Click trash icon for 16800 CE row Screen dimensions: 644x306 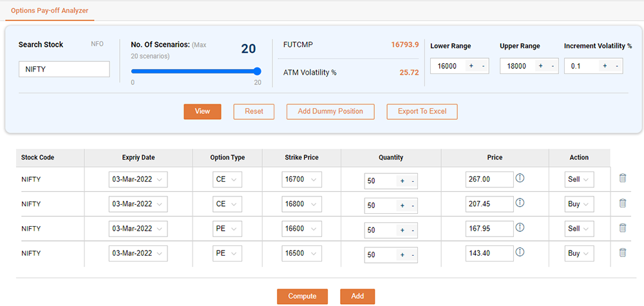622,204
